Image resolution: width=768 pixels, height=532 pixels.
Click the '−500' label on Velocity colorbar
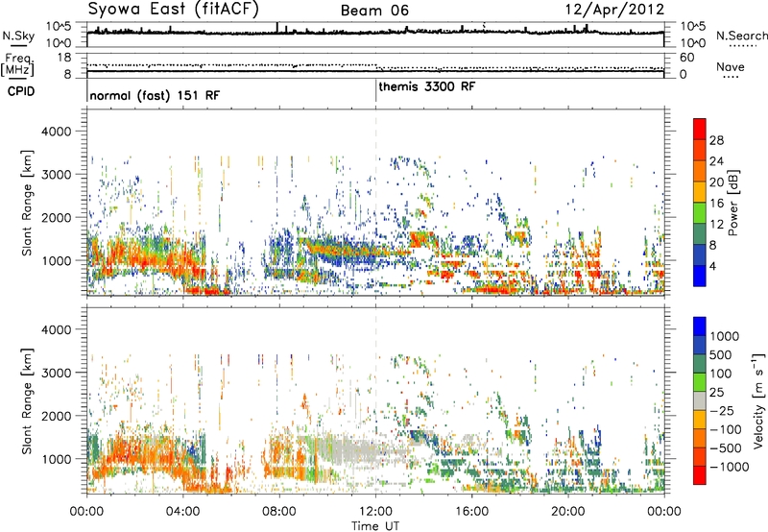click(725, 447)
